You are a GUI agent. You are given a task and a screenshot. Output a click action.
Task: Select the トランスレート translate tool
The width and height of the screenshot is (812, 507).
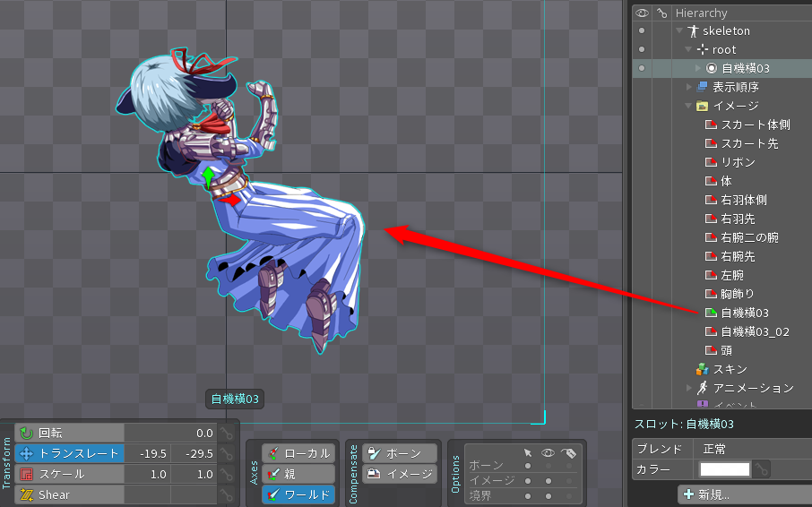pos(69,454)
